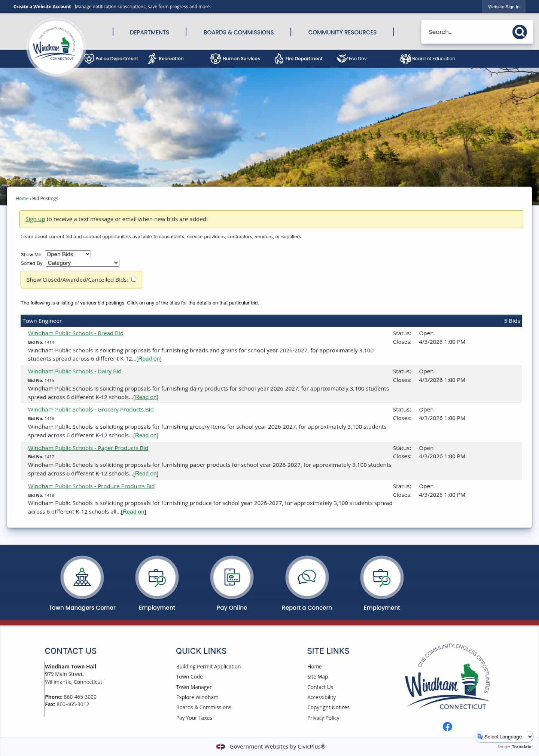Open the Paper Products Bid link
The width and height of the screenshot is (539, 756).
coord(88,448)
